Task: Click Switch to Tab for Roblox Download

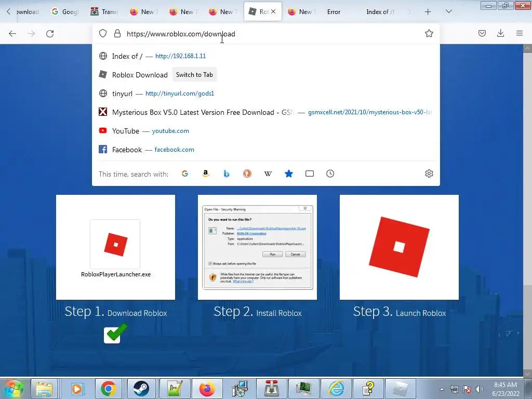Action: pyautogui.click(x=194, y=75)
